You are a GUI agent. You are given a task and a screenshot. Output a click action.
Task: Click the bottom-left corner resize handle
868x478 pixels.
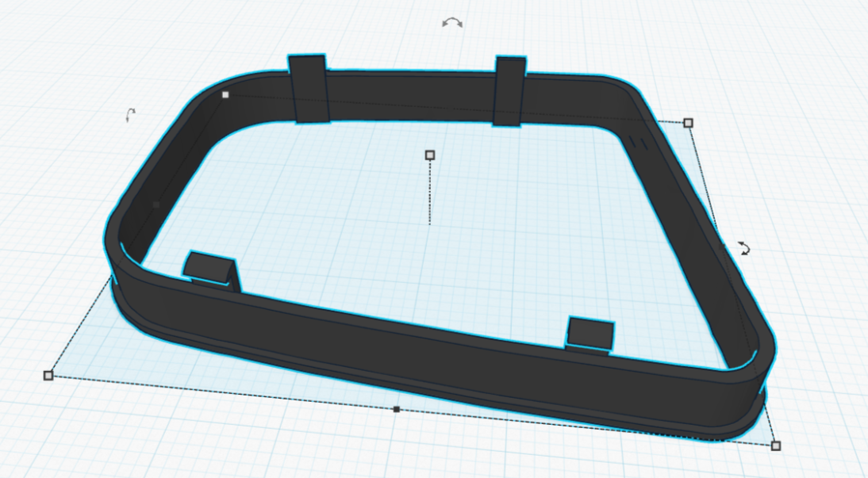pyautogui.click(x=48, y=375)
